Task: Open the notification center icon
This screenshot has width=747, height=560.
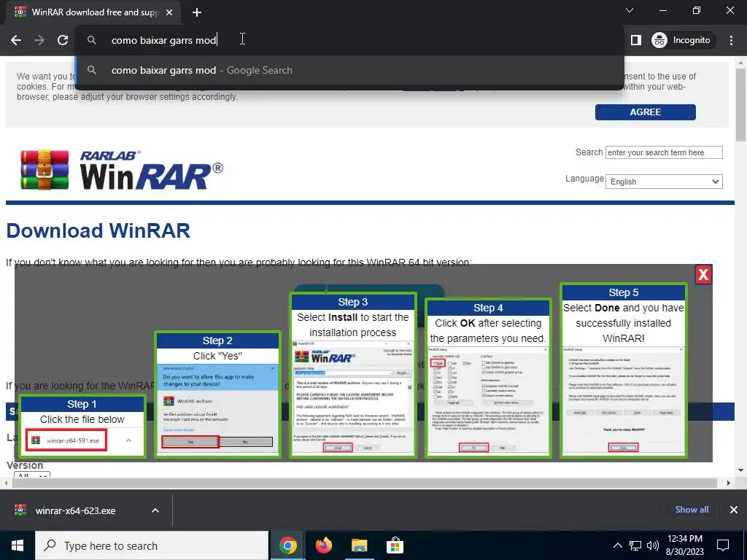Action: (723, 545)
